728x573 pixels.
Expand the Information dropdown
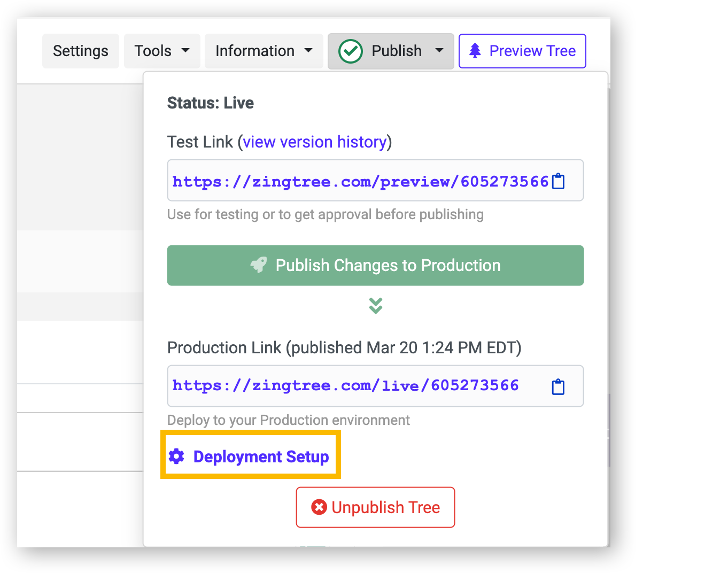264,51
